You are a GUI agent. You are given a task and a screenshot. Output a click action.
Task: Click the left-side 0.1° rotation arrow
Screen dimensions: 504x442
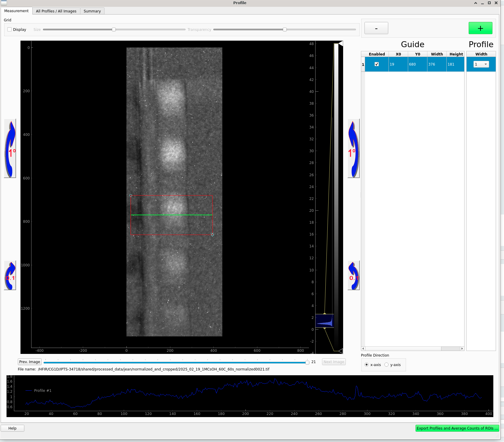pos(10,275)
